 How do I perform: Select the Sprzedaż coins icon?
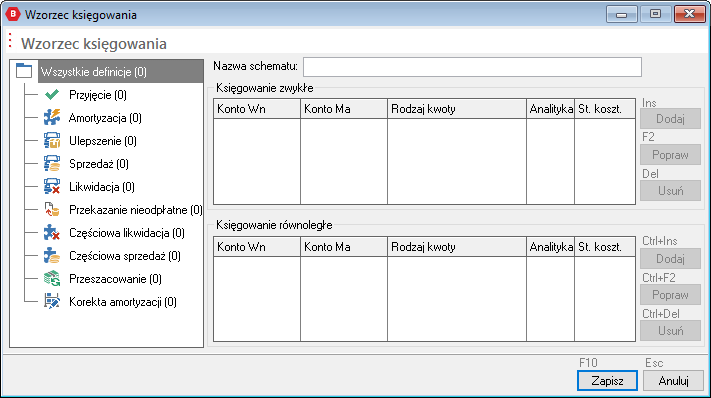(52, 164)
